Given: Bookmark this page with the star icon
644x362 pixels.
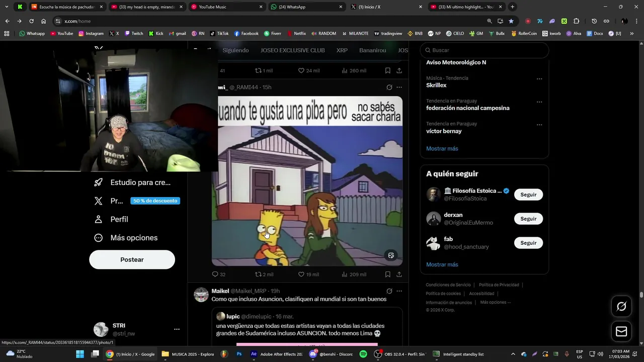Looking at the screenshot, I should [511, 21].
